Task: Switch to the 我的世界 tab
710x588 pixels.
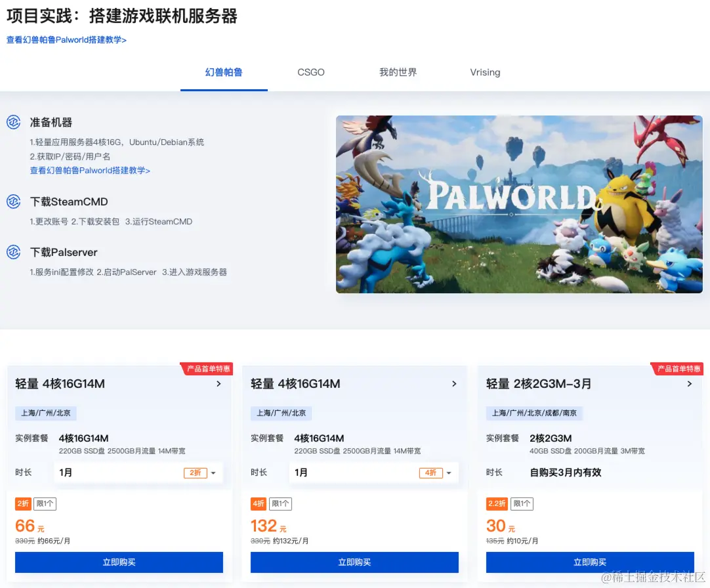Action: tap(398, 72)
